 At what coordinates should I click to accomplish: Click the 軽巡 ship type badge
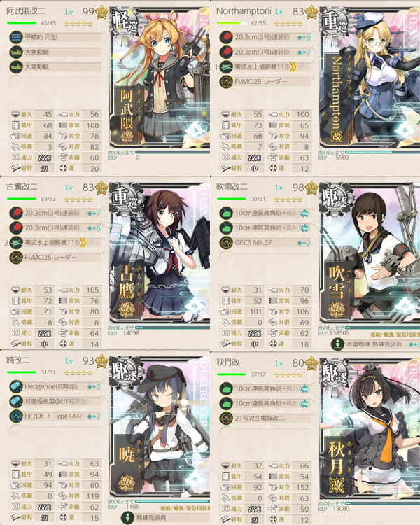[x=125, y=22]
